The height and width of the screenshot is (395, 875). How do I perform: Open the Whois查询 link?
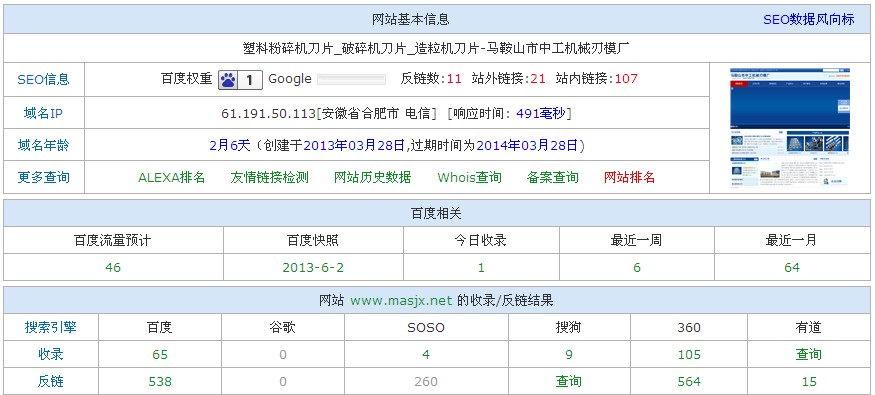coord(469,177)
